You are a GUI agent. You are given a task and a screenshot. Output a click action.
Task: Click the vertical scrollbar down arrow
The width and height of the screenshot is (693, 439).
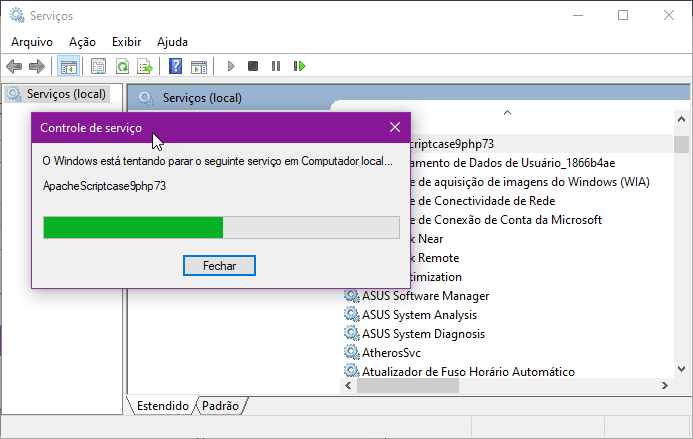point(681,369)
